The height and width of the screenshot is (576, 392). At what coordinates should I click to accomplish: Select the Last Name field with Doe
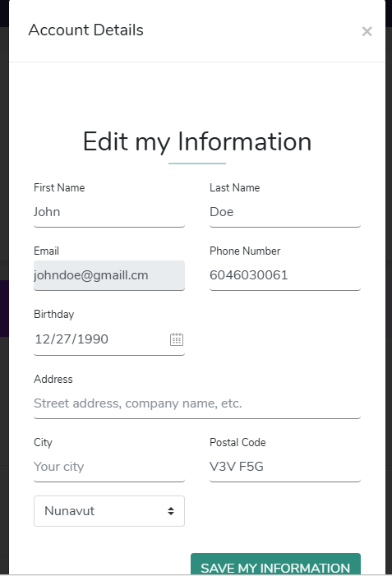point(285,212)
